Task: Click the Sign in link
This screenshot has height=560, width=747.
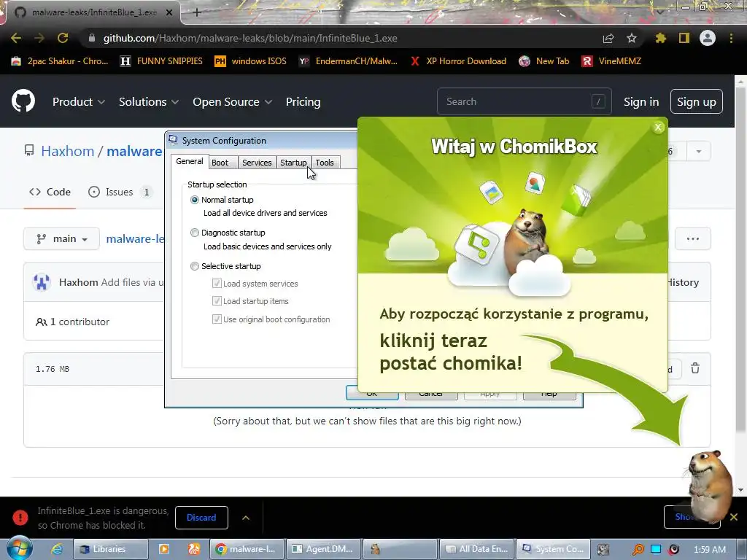Action: click(641, 101)
